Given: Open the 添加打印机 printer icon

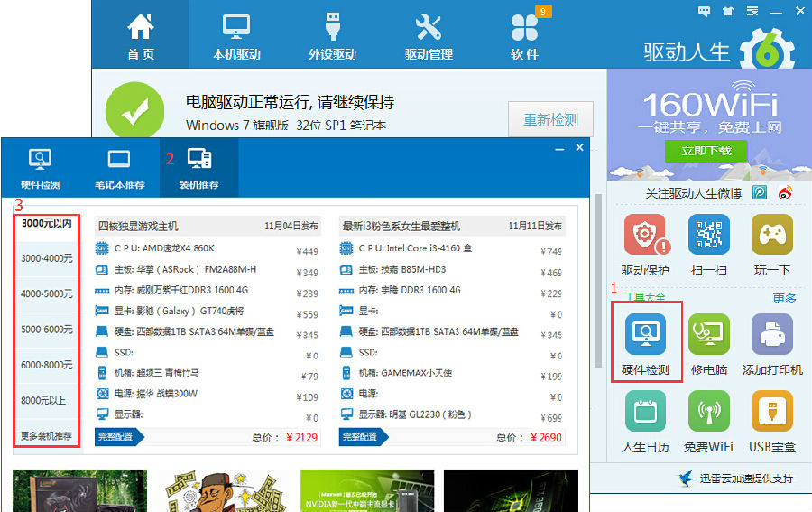Looking at the screenshot, I should (x=772, y=334).
